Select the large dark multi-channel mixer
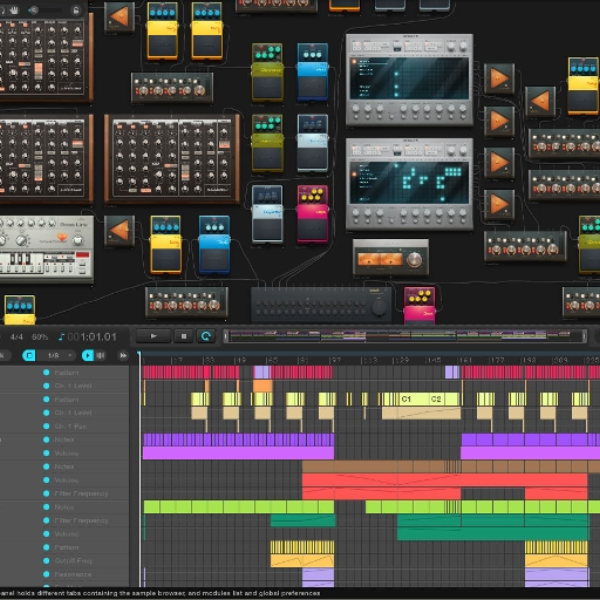The width and height of the screenshot is (600, 600). click(321, 305)
